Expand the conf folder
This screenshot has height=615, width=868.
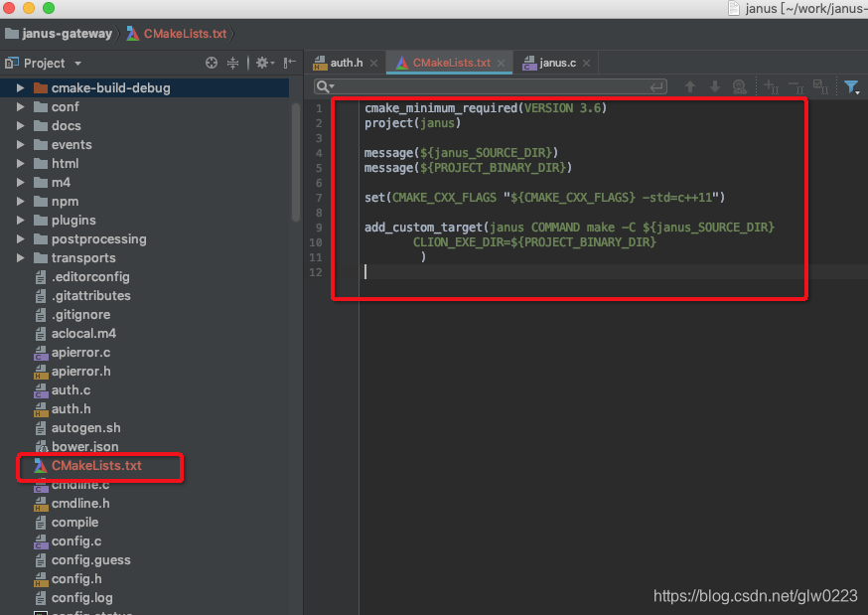[x=21, y=107]
